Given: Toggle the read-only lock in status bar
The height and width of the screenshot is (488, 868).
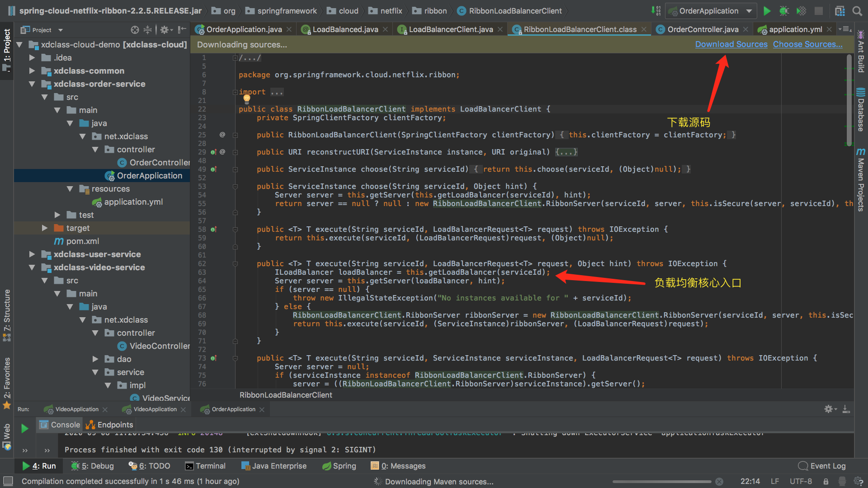Looking at the screenshot, I should coord(826,481).
